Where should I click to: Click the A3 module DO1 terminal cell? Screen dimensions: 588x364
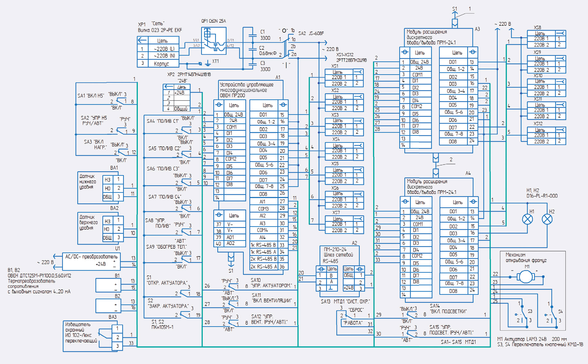point(453,62)
